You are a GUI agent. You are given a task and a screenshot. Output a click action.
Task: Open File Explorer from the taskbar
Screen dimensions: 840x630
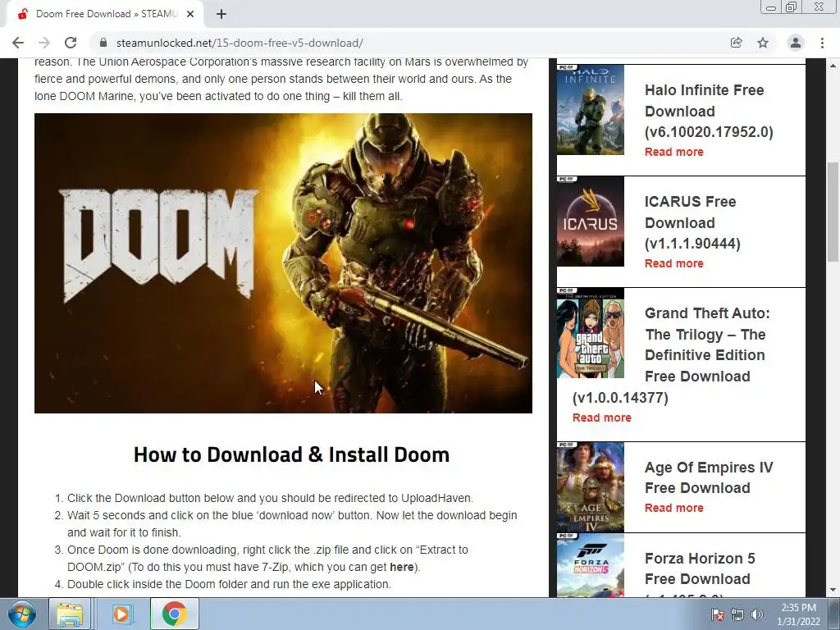tap(71, 614)
